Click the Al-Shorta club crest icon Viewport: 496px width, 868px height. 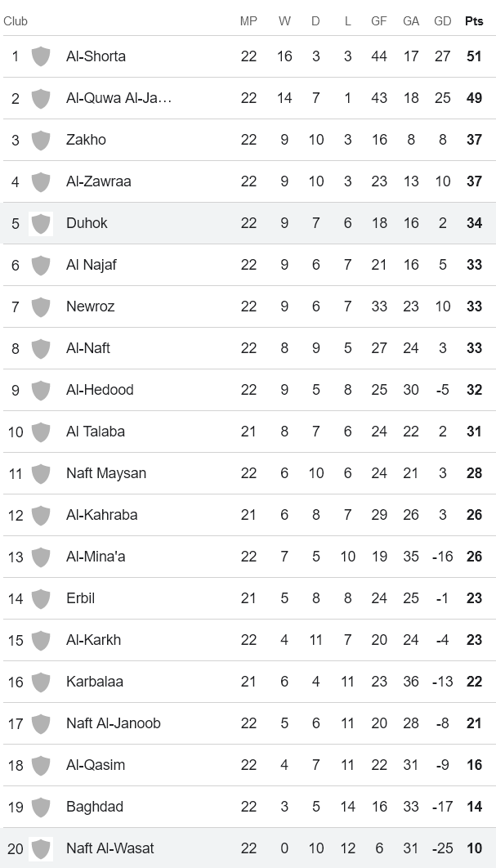41,56
